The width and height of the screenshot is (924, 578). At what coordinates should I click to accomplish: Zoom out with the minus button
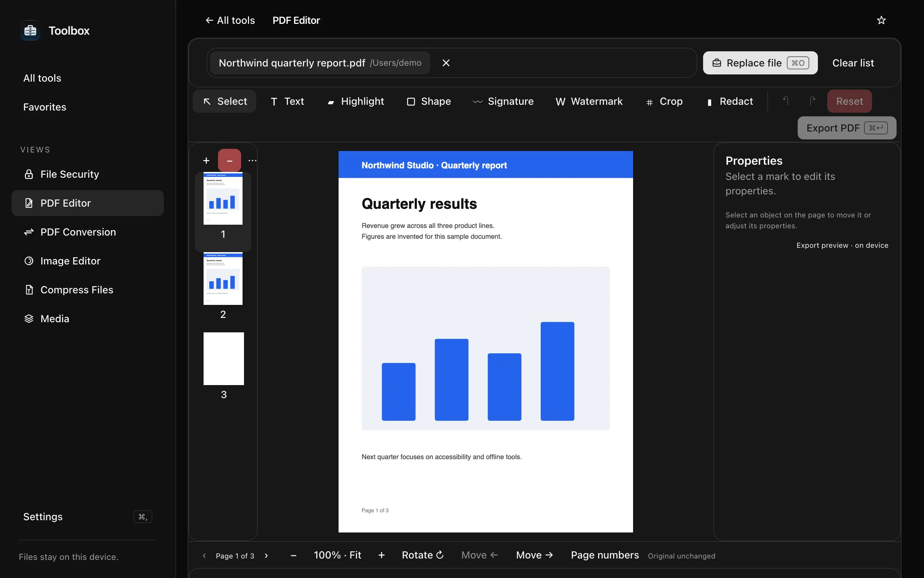coord(293,556)
